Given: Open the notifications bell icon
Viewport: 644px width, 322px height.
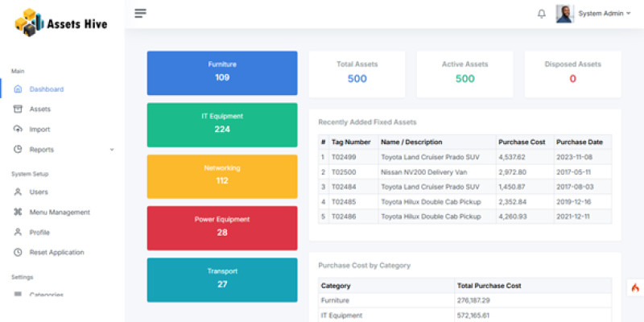Looking at the screenshot, I should [541, 14].
